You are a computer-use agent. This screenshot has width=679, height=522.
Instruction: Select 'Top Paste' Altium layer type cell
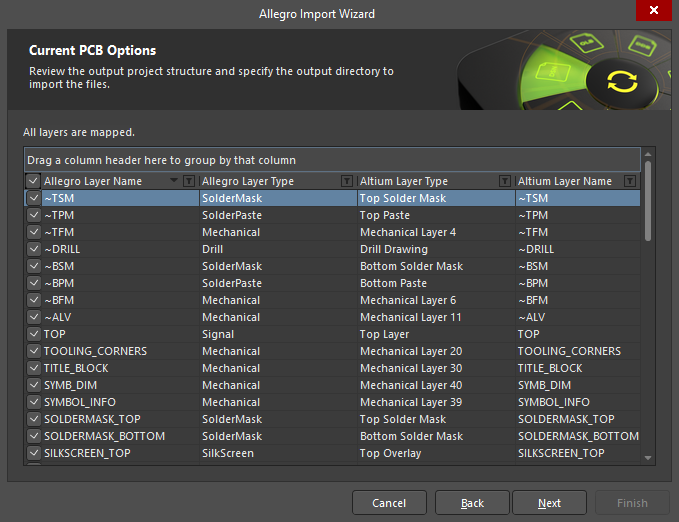click(x=436, y=215)
